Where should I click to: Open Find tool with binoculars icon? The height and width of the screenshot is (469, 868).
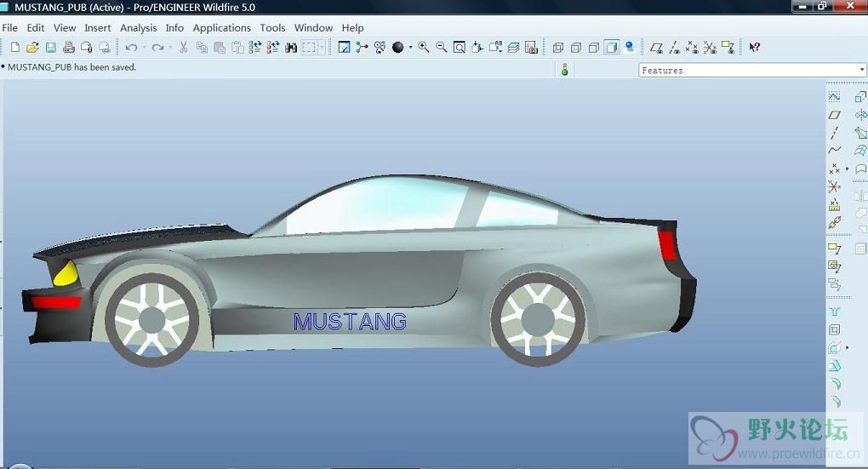(291, 48)
